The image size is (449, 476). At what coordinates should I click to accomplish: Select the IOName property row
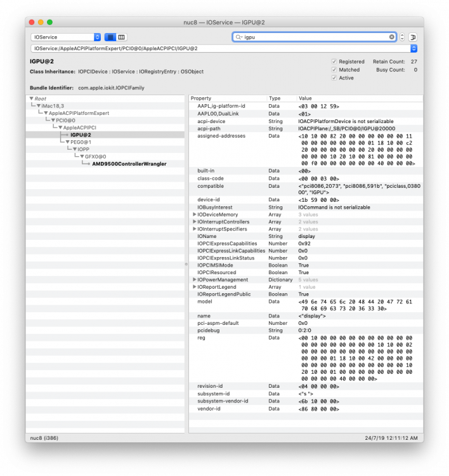pos(306,236)
